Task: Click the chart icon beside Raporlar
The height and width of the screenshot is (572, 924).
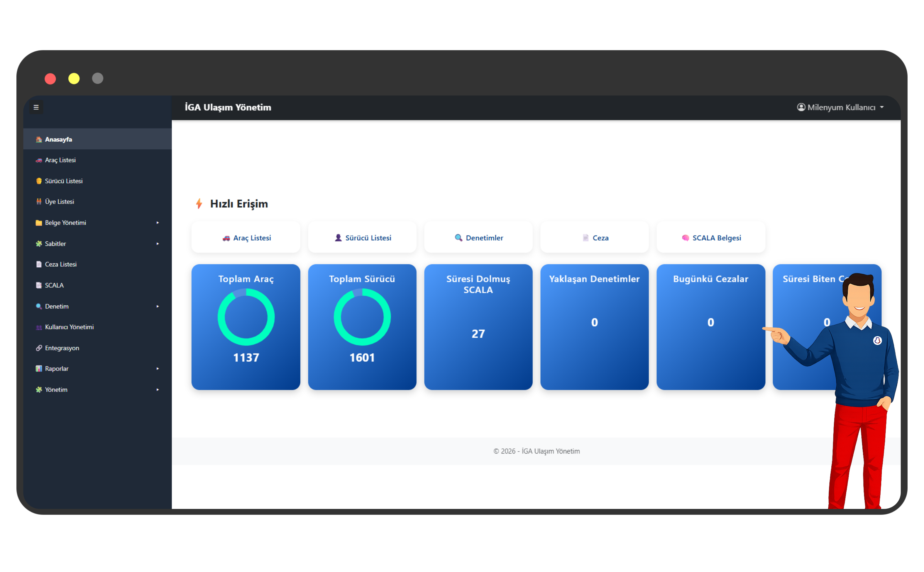Action: [x=39, y=368]
